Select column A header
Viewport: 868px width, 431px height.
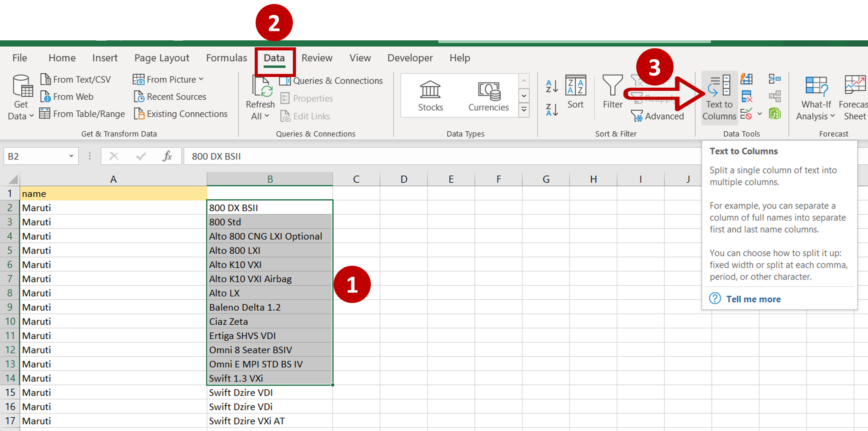click(x=113, y=179)
